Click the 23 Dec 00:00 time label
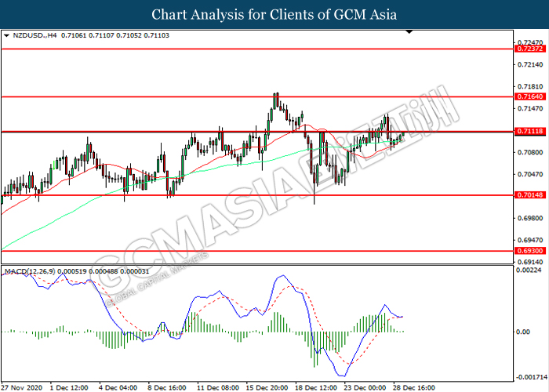The width and height of the screenshot is (549, 392). click(x=365, y=388)
